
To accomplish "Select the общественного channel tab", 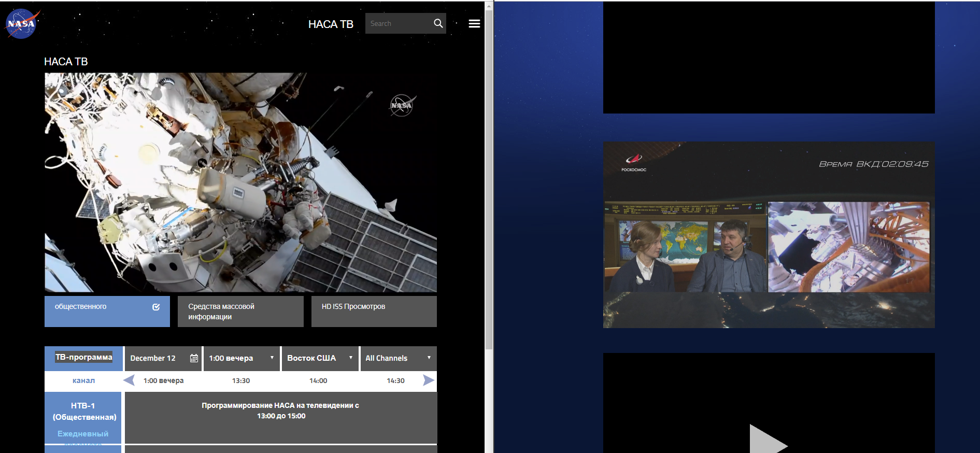I will coord(107,312).
